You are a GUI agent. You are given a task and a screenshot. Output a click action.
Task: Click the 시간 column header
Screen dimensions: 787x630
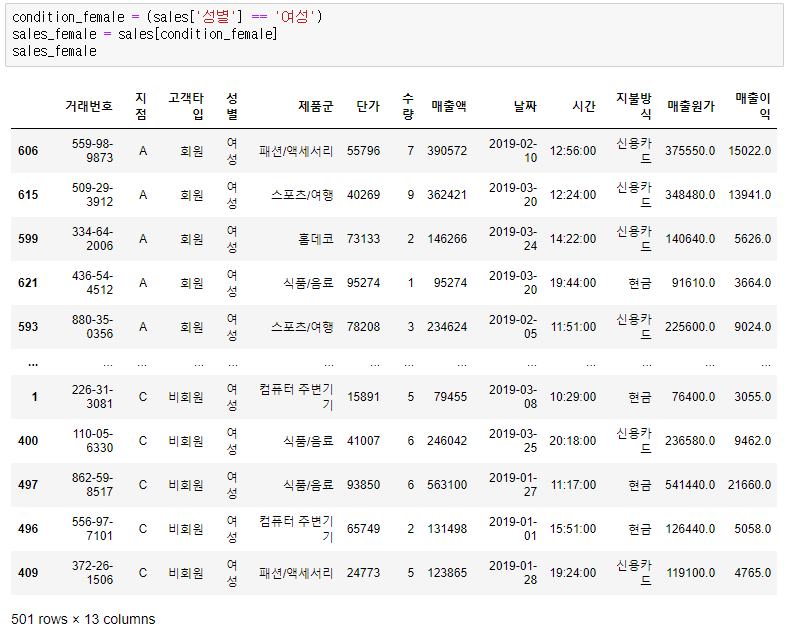point(584,106)
